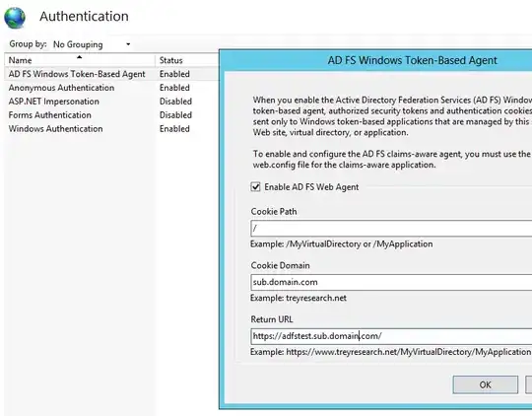
Task: Focus the Cookie Domain input field
Action: point(391,282)
